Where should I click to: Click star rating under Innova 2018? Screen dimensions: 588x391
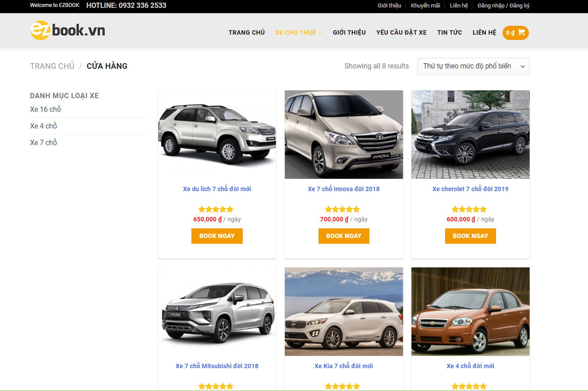pyautogui.click(x=344, y=209)
